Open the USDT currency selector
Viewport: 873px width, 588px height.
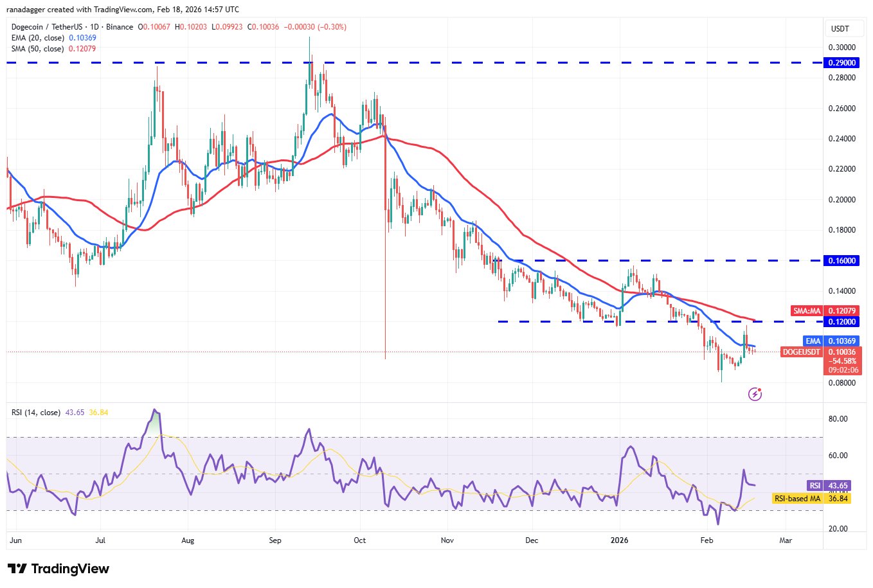click(x=840, y=29)
